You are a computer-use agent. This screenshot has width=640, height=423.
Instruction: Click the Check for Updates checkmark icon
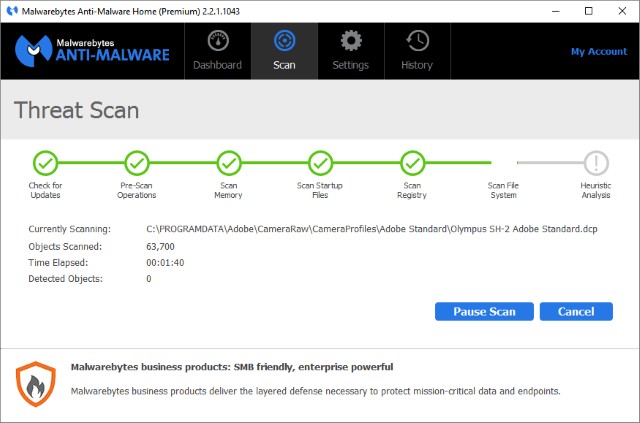tap(45, 162)
